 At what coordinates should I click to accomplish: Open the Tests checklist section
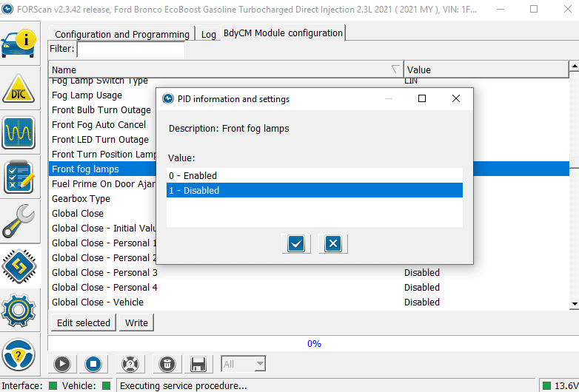click(x=19, y=177)
